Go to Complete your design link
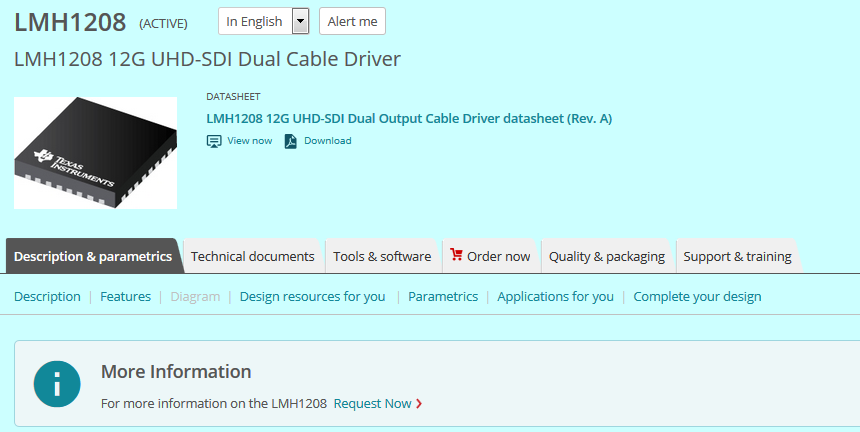The image size is (860, 432). click(697, 297)
